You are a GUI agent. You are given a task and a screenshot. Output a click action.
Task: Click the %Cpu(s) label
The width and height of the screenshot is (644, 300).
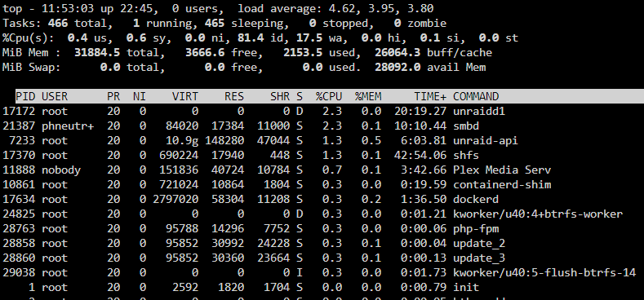(x=28, y=38)
